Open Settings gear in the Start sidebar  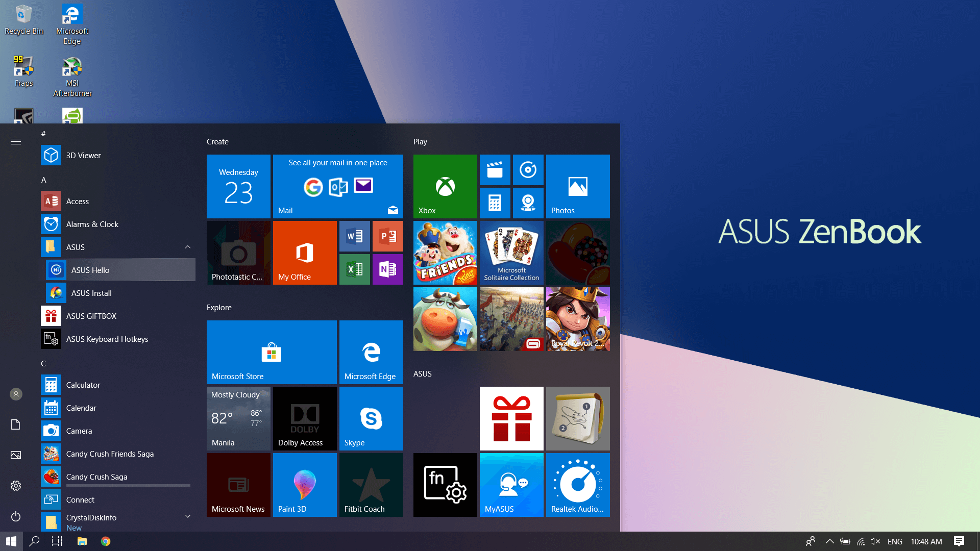pos(16,486)
